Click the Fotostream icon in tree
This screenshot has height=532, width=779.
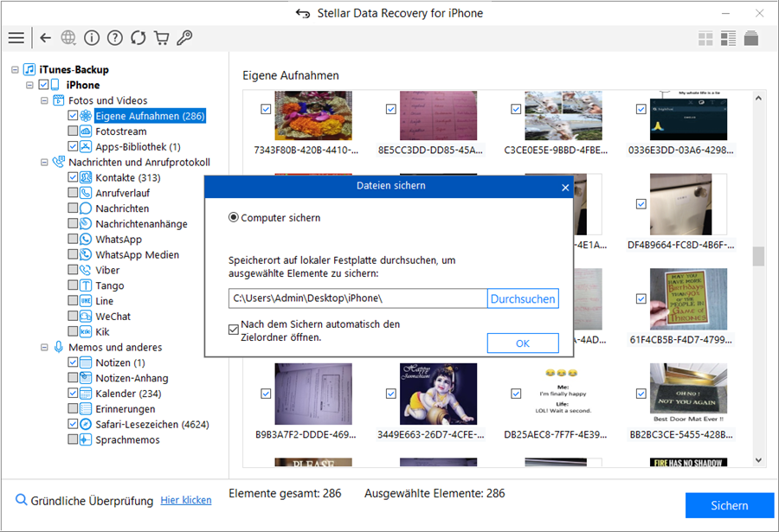(x=86, y=131)
